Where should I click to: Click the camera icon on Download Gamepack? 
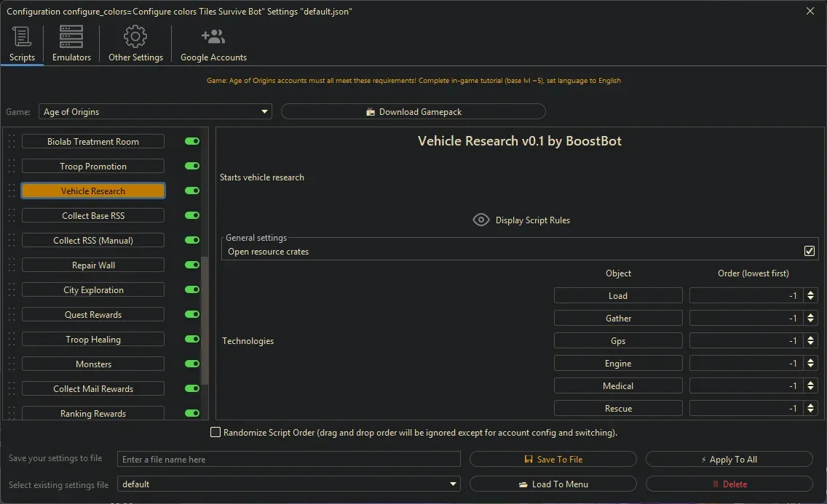tap(373, 111)
